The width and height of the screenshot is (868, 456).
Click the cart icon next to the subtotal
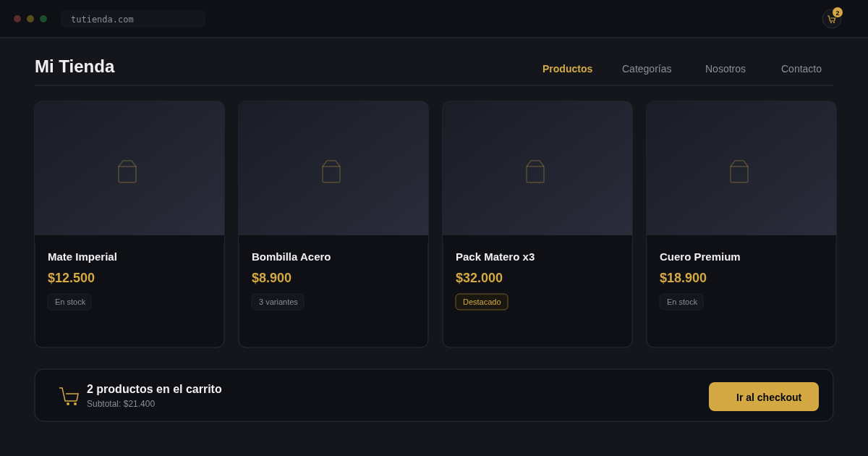[x=69, y=396]
